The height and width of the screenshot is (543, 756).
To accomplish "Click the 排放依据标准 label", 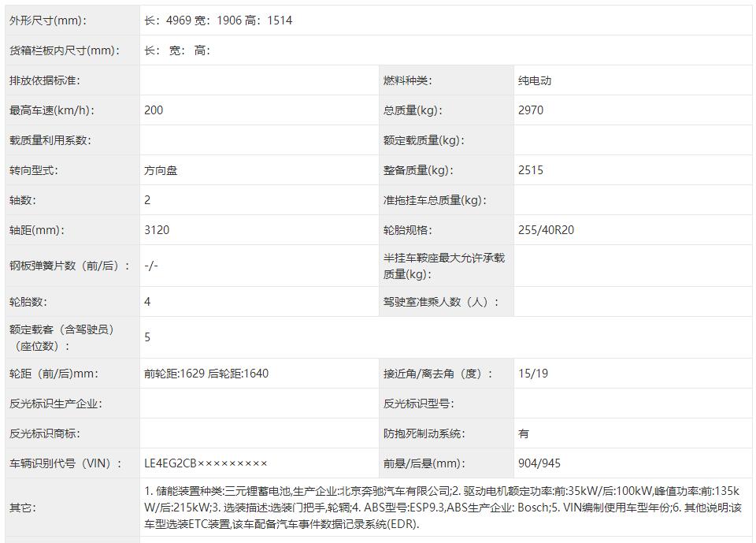I will pos(44,80).
